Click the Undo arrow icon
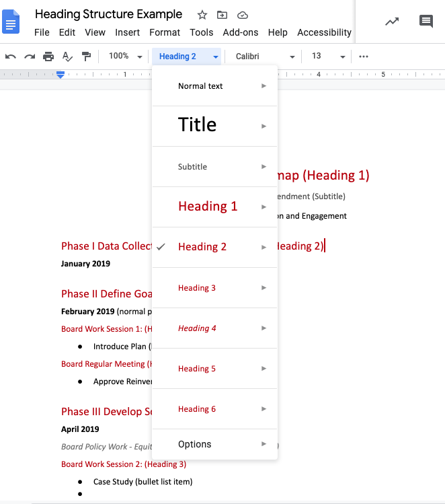The image size is (445, 504). [x=11, y=57]
